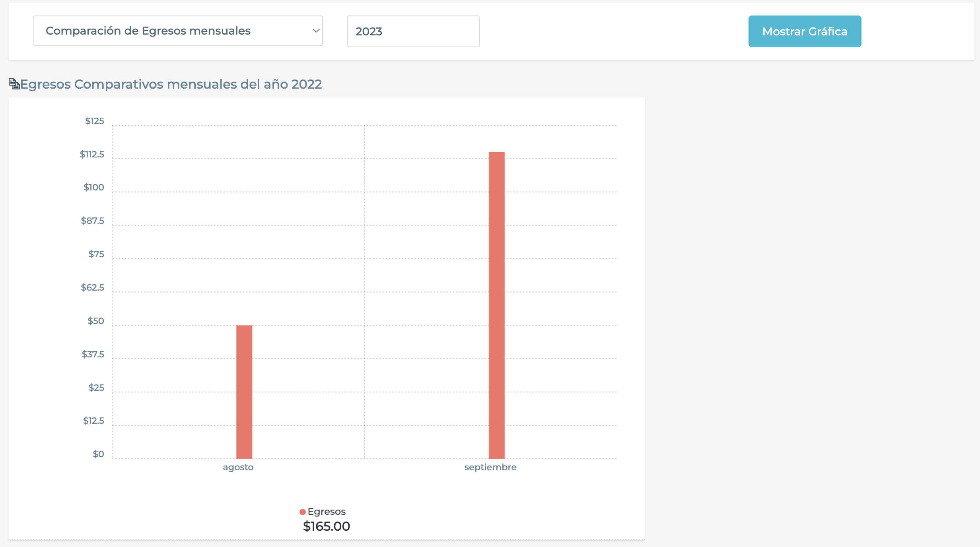
Task: Click the $62.5 y-axis label
Action: (93, 287)
